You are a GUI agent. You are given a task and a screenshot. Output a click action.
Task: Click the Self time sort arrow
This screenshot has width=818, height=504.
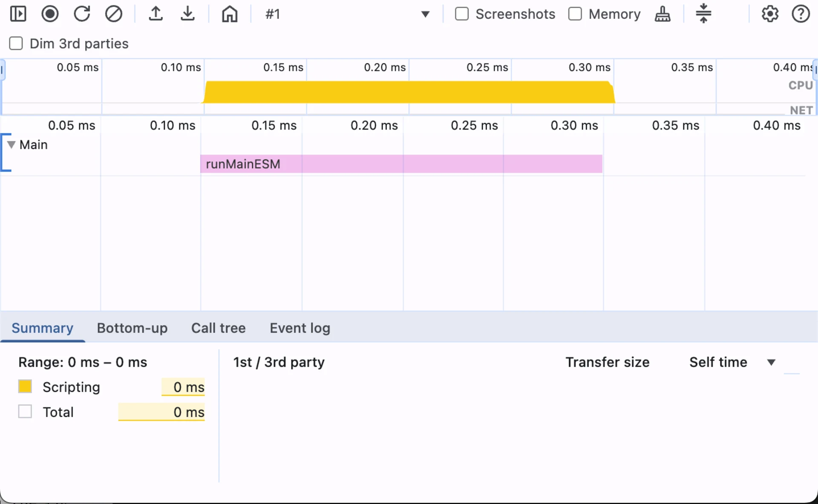[x=771, y=363]
